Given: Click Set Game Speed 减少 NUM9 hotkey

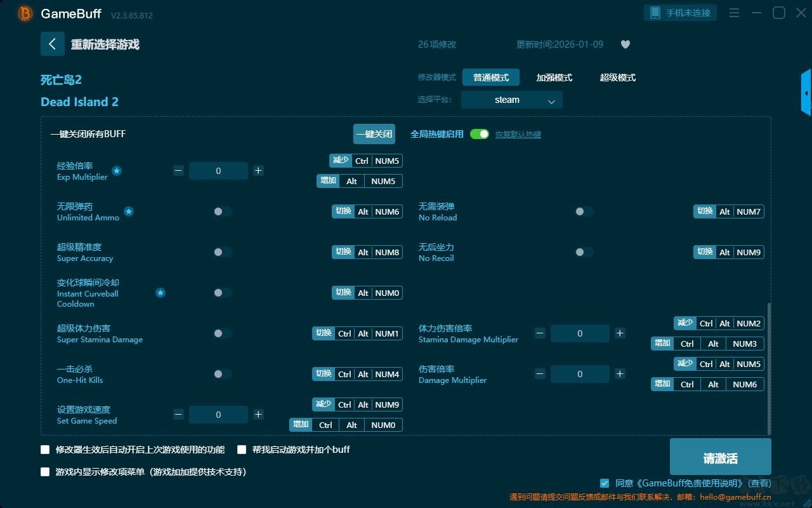Looking at the screenshot, I should pyautogui.click(x=358, y=404).
